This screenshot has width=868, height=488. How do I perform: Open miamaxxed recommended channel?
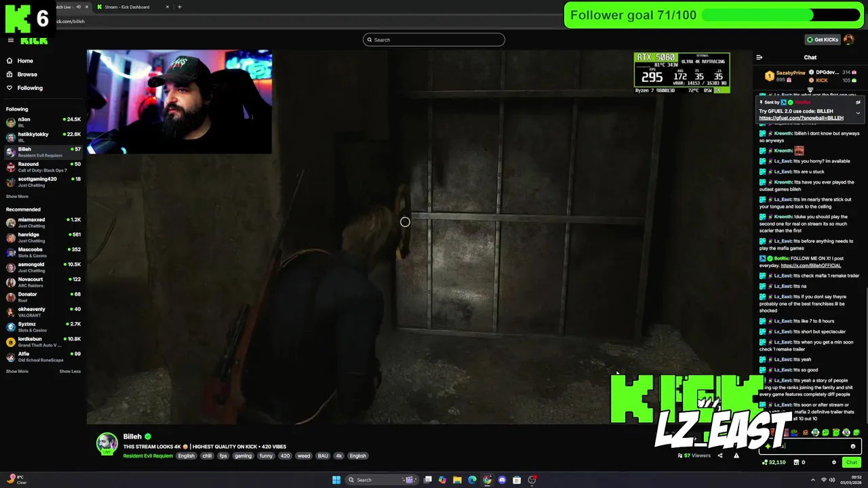[43, 222]
